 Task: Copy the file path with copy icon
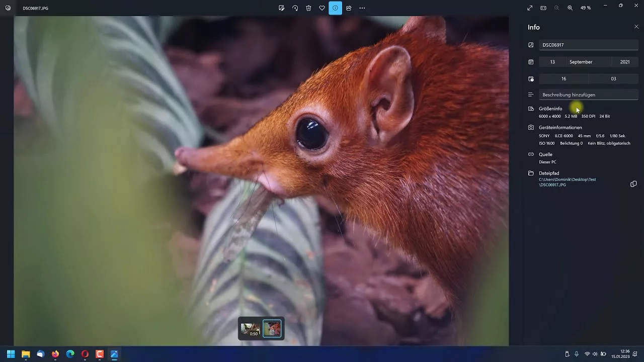[x=633, y=184]
